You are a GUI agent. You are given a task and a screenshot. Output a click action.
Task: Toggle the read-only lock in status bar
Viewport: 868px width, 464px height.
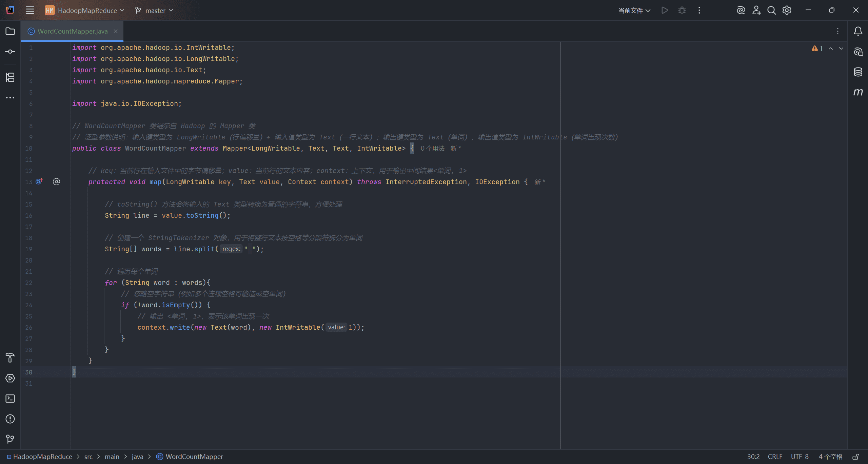(855, 457)
